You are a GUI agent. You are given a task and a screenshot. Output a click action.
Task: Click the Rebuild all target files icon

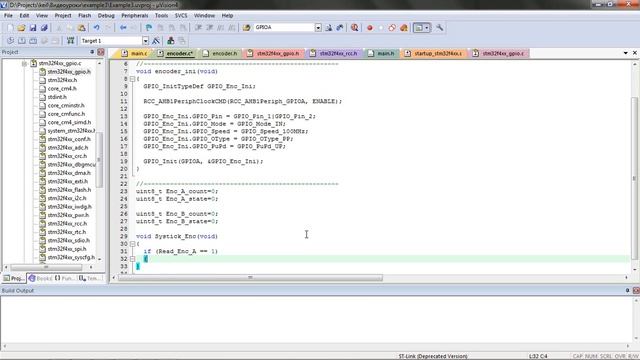point(33,41)
